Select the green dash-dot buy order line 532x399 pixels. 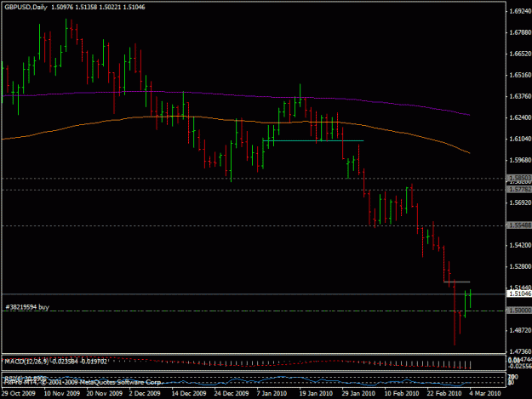coord(254,311)
